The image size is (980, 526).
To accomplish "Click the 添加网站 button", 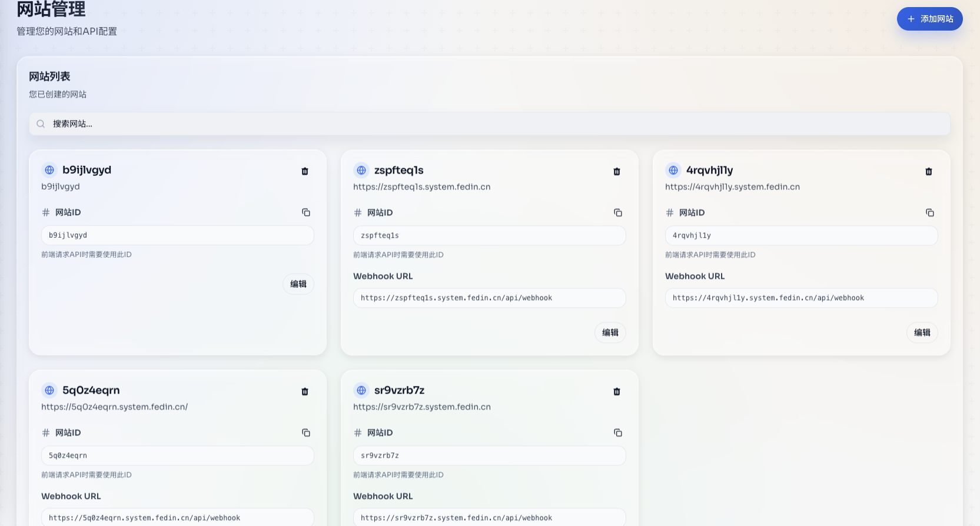I will (x=929, y=19).
